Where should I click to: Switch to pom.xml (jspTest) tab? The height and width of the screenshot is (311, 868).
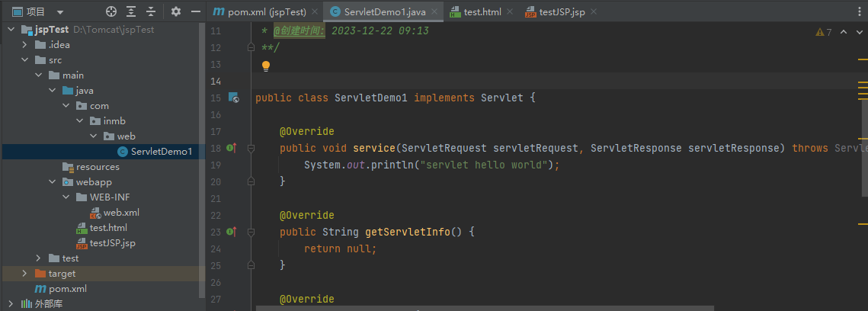pyautogui.click(x=261, y=12)
